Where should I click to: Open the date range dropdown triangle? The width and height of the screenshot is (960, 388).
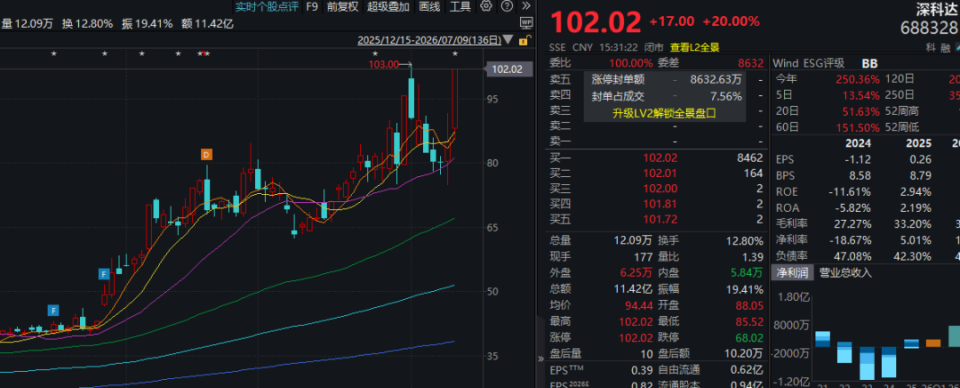tap(508, 41)
